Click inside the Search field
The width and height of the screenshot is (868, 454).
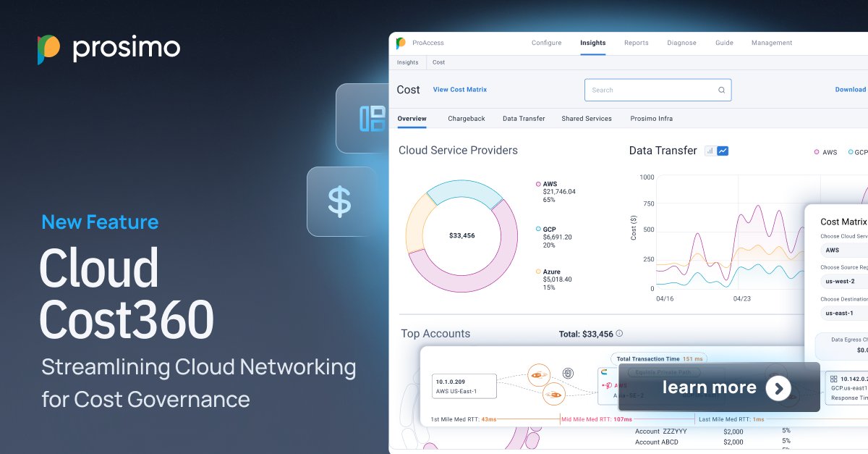tap(658, 90)
